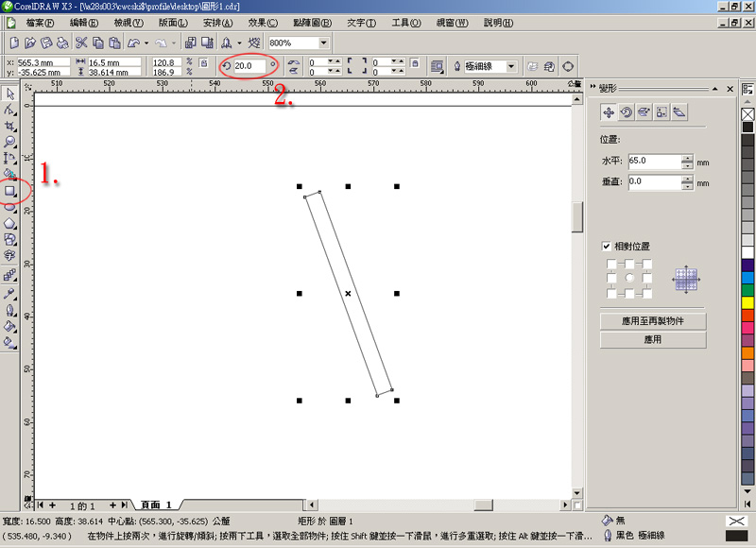Screen dimensions: 756x548
Task: Open the 檔案(F) menu
Action: click(40, 23)
